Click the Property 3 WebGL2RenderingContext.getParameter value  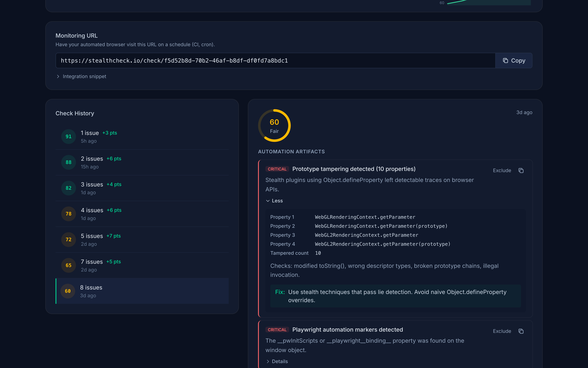click(x=366, y=235)
